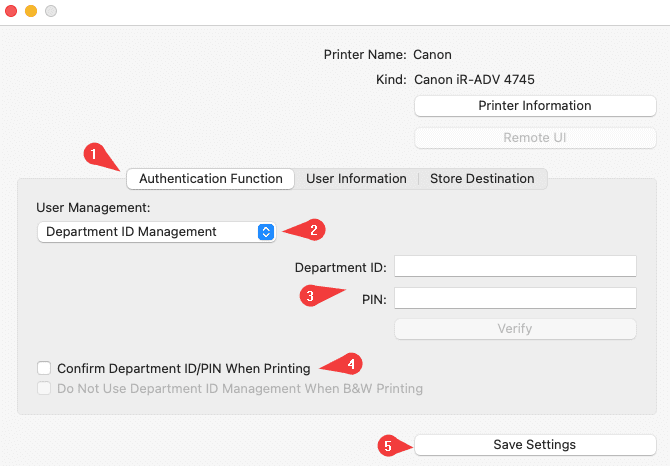Open the User Information tab
The image size is (670, 466).
click(x=356, y=179)
